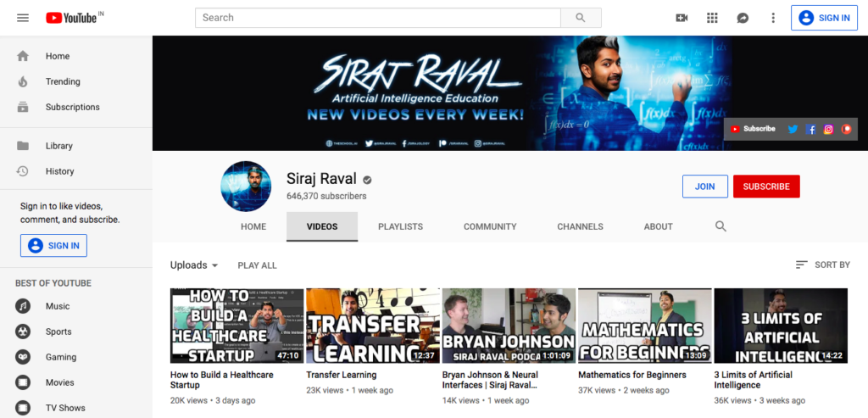Viewport: 868px width, 418px height.
Task: Click 'How to Build a Healthcare Startup' title
Action: (x=221, y=380)
